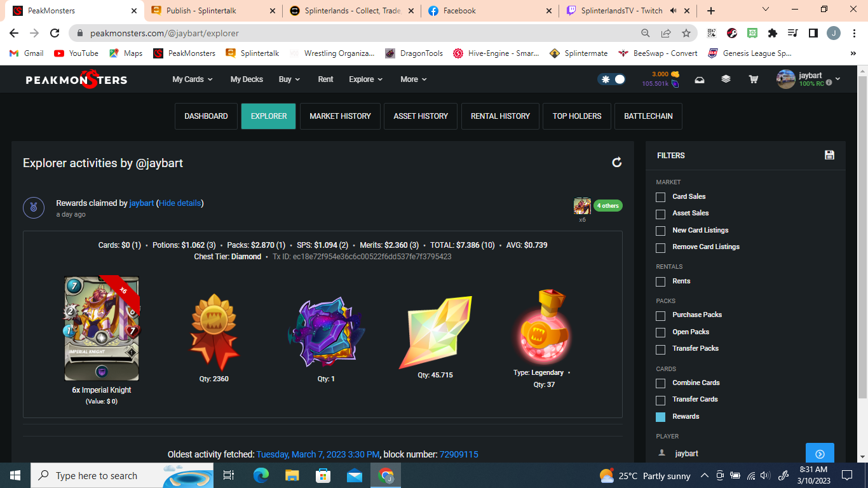Expand the More dropdown menu
This screenshot has height=488, width=868.
(414, 79)
